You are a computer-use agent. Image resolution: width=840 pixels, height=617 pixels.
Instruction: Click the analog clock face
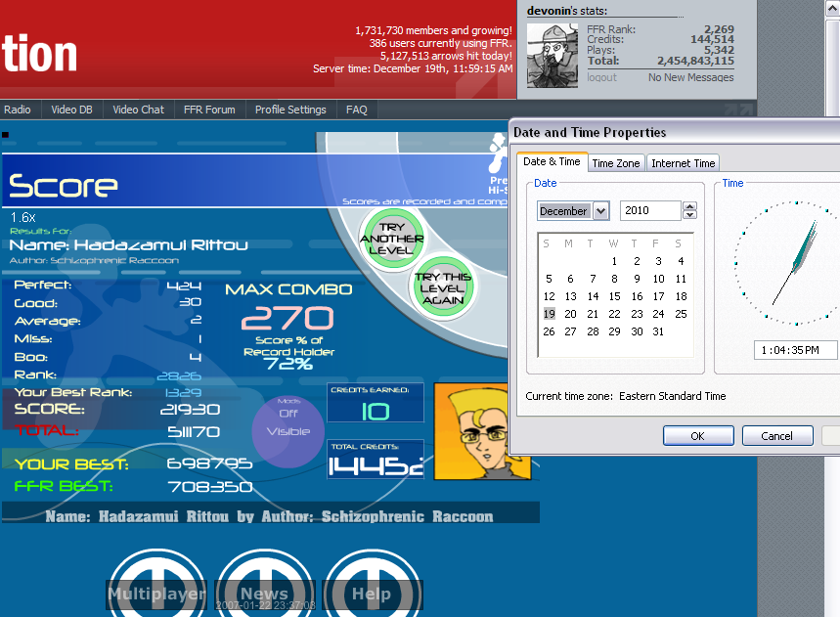click(790, 263)
